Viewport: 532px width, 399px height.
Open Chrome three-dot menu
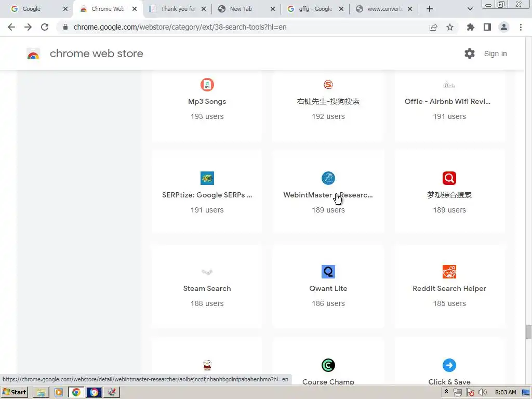[521, 27]
